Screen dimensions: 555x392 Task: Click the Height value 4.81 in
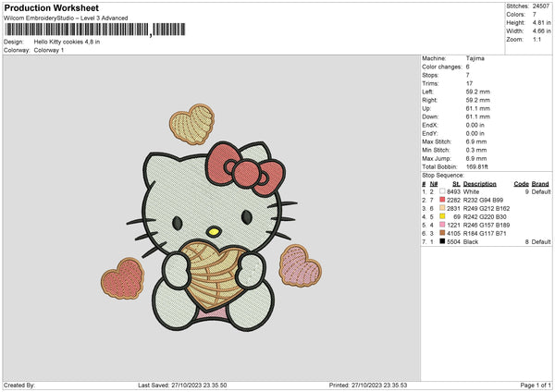(541, 22)
